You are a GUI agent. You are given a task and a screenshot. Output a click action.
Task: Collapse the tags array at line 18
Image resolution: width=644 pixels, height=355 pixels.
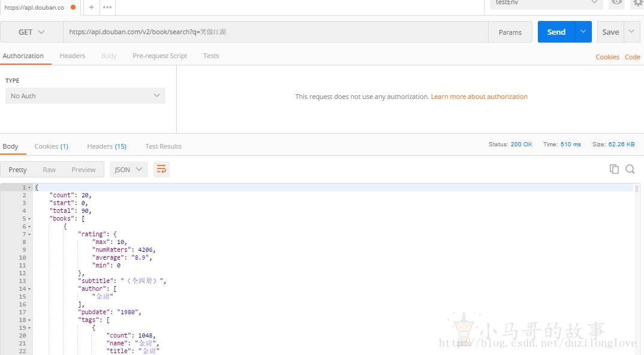pos(29,320)
